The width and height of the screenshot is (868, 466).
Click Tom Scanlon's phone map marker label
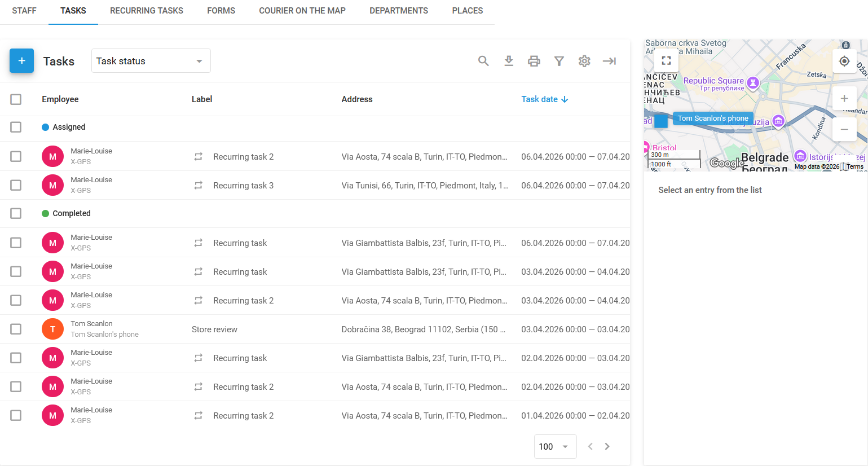coord(713,118)
